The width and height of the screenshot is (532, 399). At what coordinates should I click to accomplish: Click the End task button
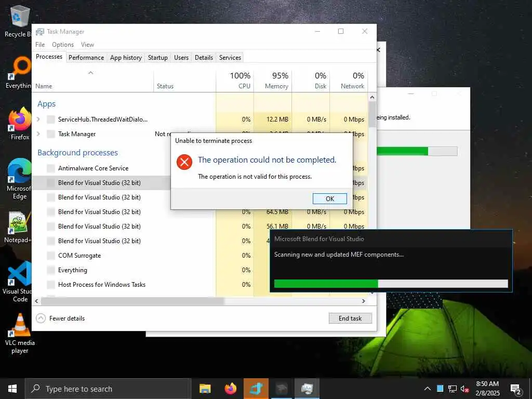[350, 318]
